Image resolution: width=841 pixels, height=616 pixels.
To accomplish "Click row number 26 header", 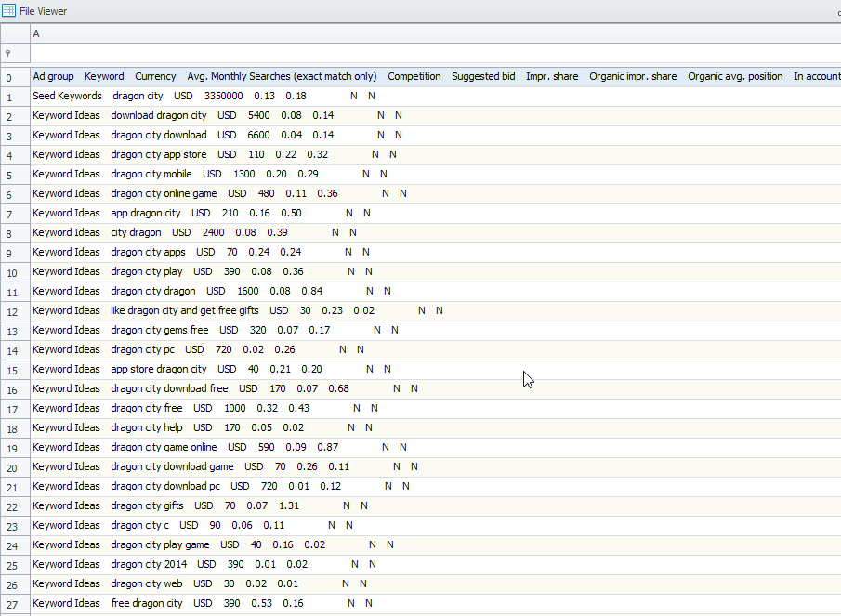I will point(15,584).
